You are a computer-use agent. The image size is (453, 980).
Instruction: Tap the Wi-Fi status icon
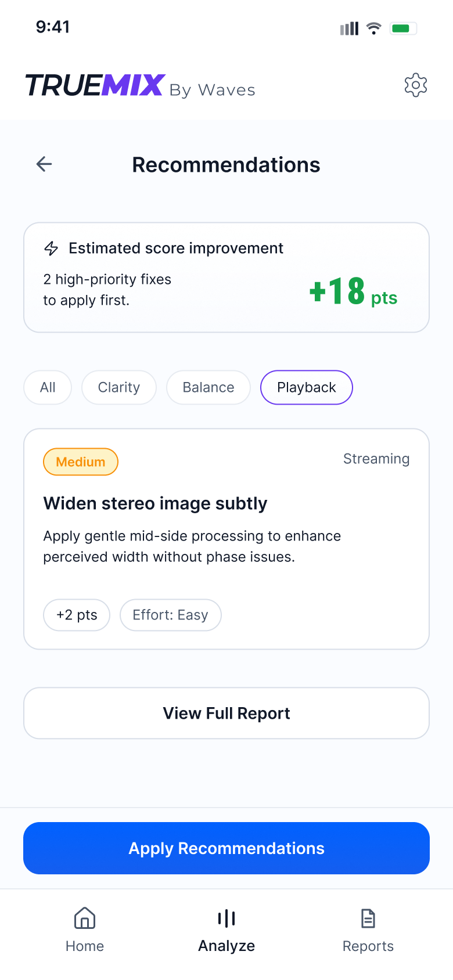[x=374, y=28]
